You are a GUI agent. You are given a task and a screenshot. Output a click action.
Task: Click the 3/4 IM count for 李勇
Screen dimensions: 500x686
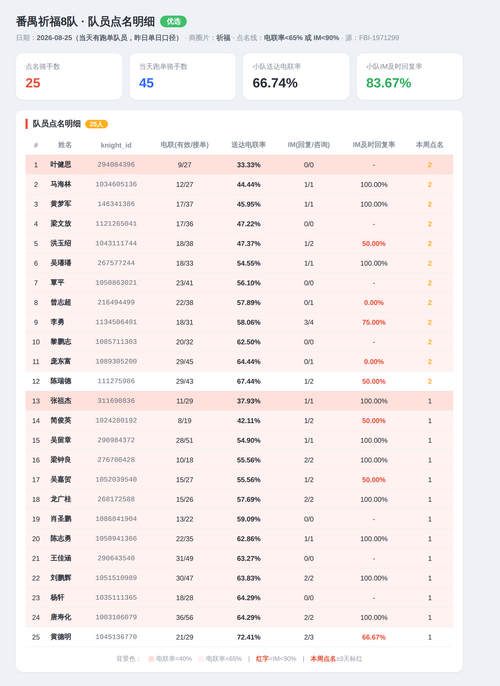click(308, 322)
